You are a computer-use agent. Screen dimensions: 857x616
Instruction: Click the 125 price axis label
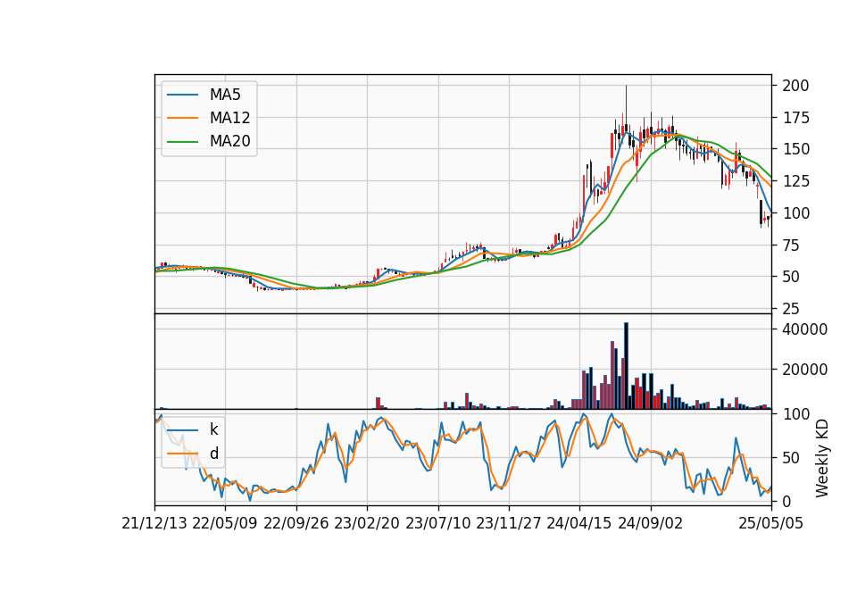(795, 181)
